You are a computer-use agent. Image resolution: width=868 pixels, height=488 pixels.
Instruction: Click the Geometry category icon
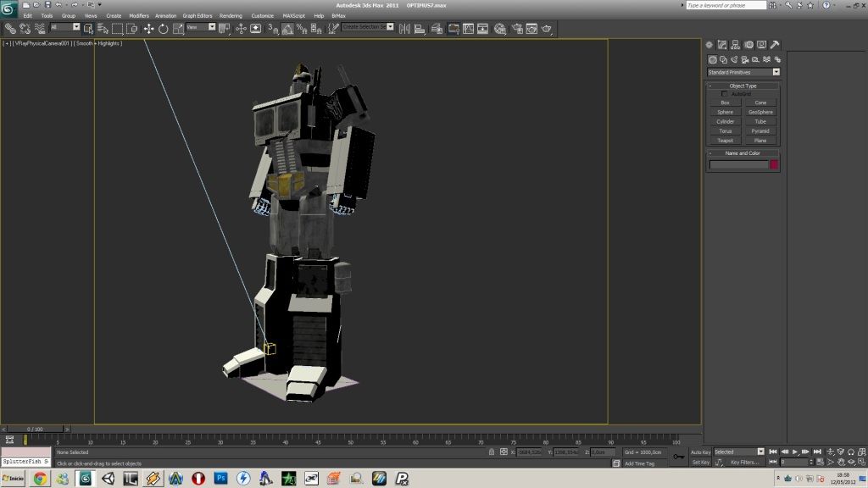click(713, 60)
